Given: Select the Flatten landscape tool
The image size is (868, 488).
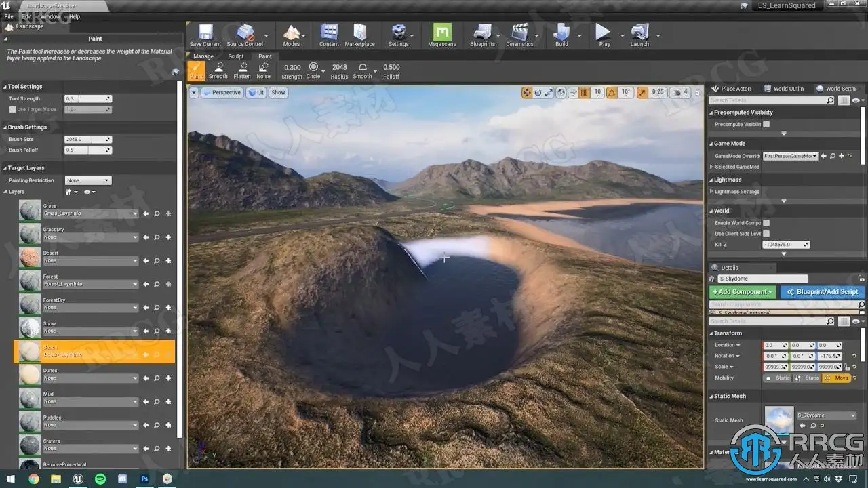Looking at the screenshot, I should 242,70.
